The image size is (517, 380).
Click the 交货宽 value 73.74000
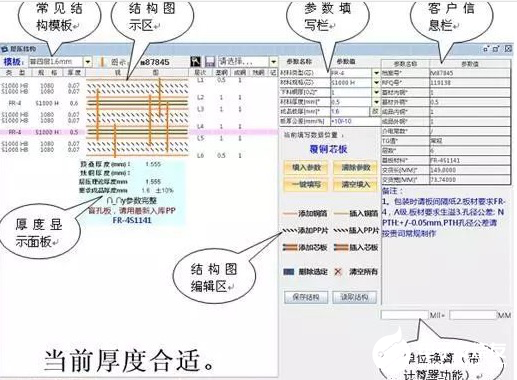[x=443, y=180]
